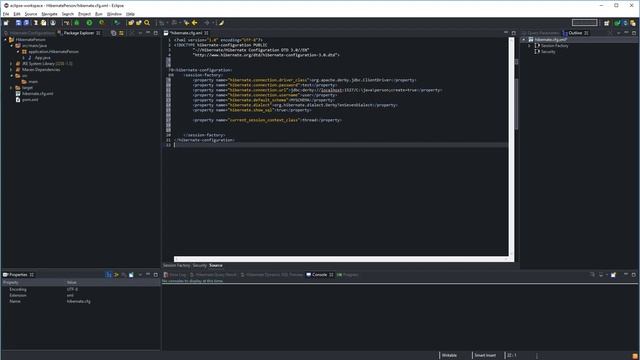
Task: Click the orange status bar feed icon
Action: tap(635, 356)
